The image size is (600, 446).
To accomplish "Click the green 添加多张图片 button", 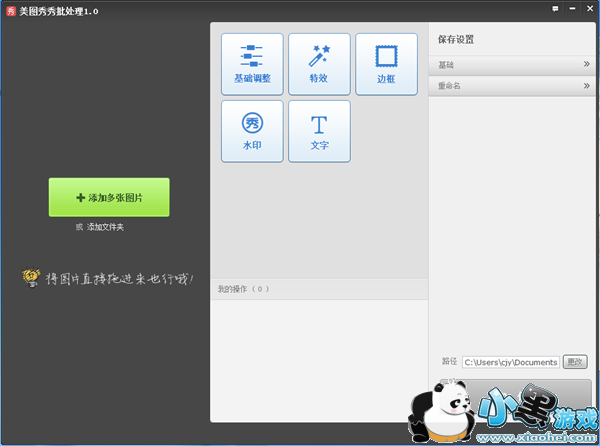I will 109,197.
